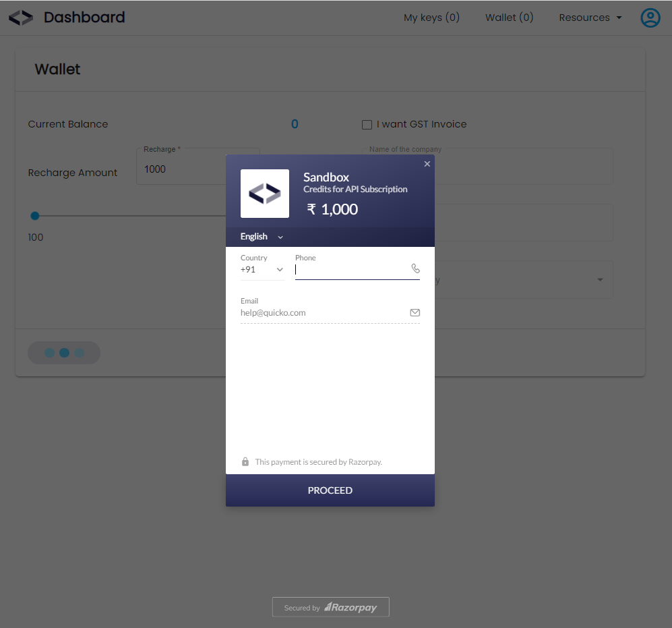Click This payment is secured by Razorpay text

tap(318, 462)
